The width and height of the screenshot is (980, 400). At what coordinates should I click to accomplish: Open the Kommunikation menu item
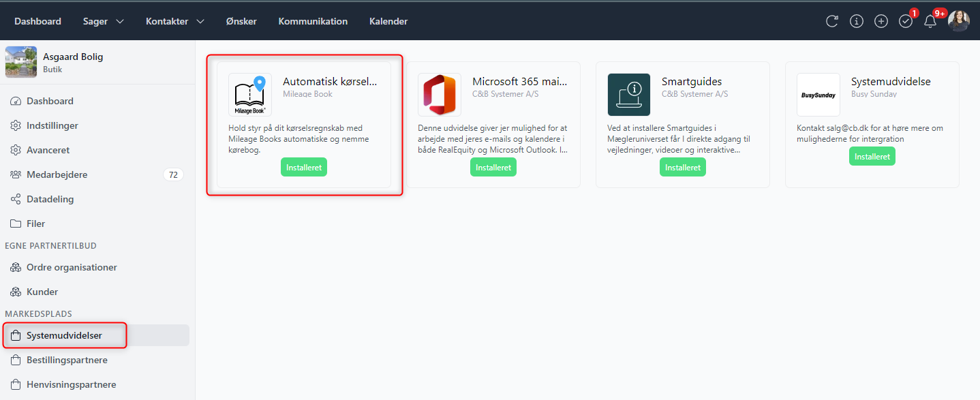click(313, 21)
